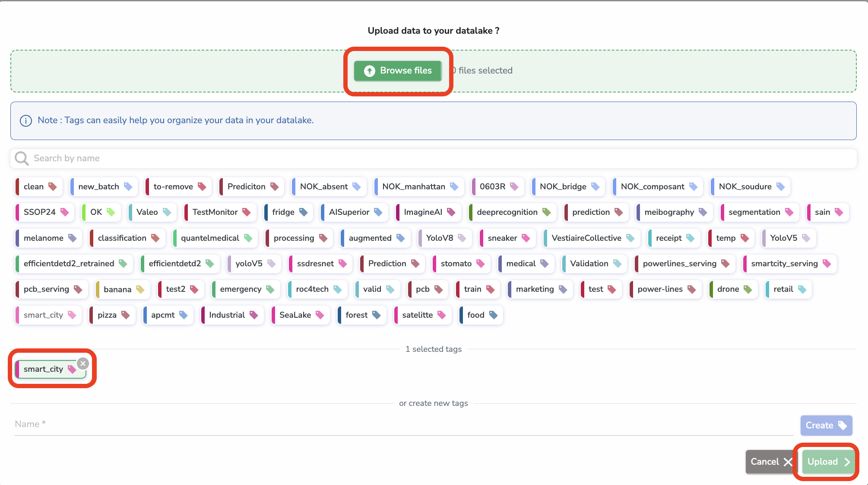Focus the Name field for new tags

(x=216, y=424)
